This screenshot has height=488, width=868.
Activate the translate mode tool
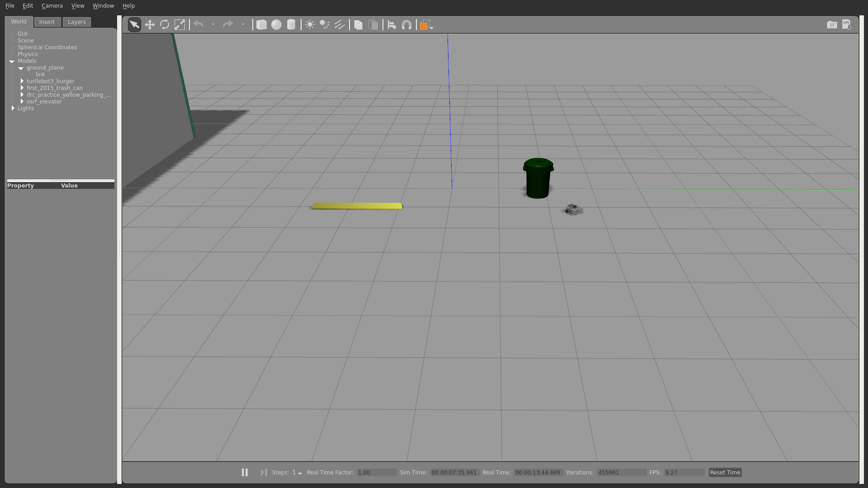pyautogui.click(x=150, y=25)
